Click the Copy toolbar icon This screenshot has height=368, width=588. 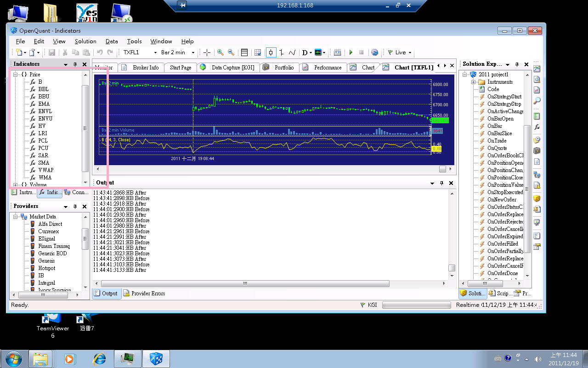tap(76, 52)
